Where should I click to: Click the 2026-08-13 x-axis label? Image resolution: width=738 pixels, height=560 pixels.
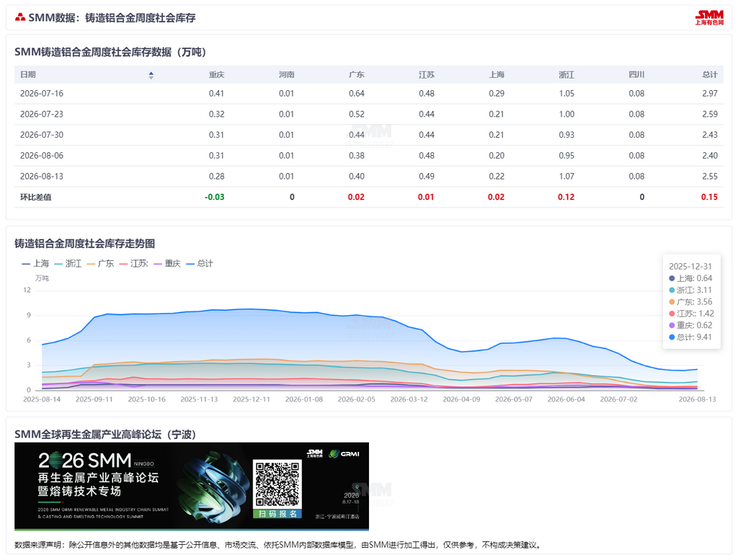(x=697, y=399)
